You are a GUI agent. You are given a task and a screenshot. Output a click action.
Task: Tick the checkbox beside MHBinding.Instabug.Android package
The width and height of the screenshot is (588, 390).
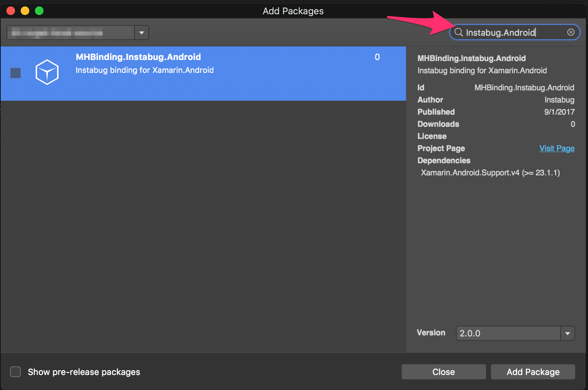(x=16, y=73)
